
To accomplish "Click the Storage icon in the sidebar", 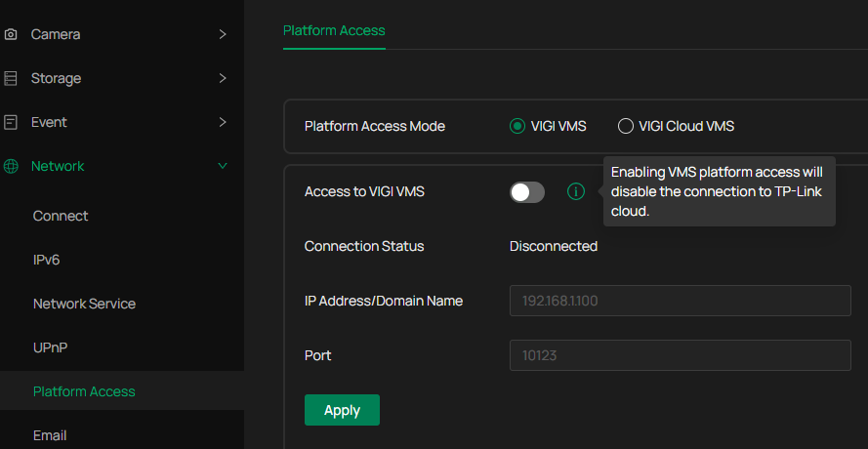I will coord(11,79).
